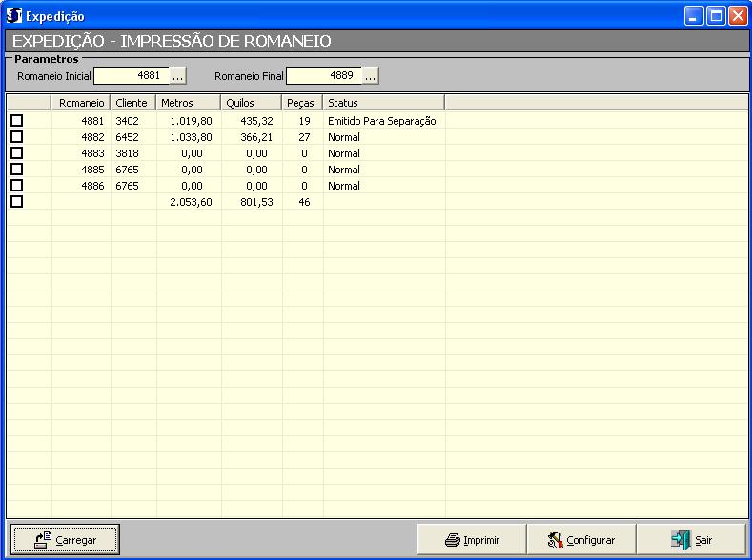Sort by the Romaneio column header
752x560 pixels.
[81, 102]
